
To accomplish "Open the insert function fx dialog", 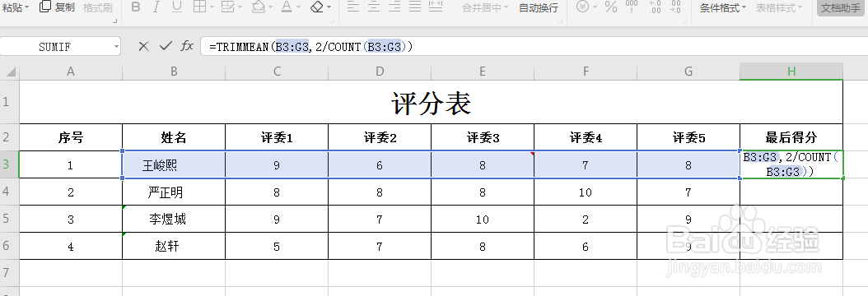I will 187,46.
